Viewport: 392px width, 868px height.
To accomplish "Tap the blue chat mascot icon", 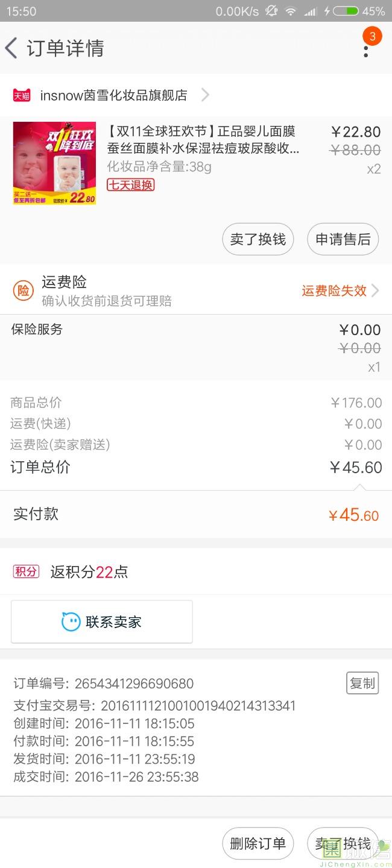I will pos(71,621).
